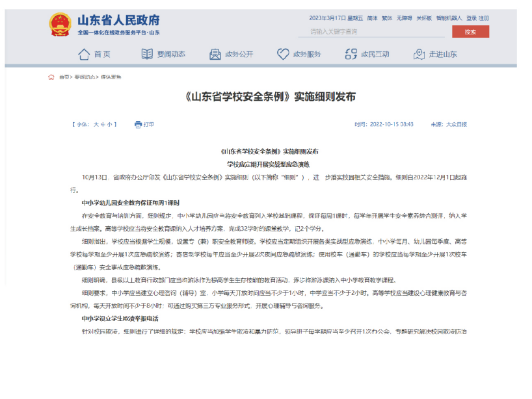Turn on 关怀版 care mode
Image resolution: width=532 pixels, height=399 pixels.
425,18
